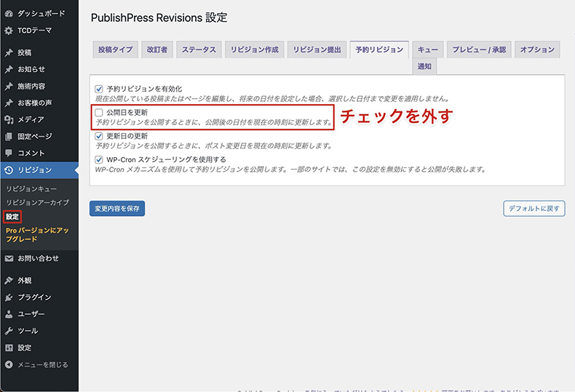Toggle the 公開日を更新 checkbox
Viewport: 575px width, 392px height.
click(x=99, y=112)
